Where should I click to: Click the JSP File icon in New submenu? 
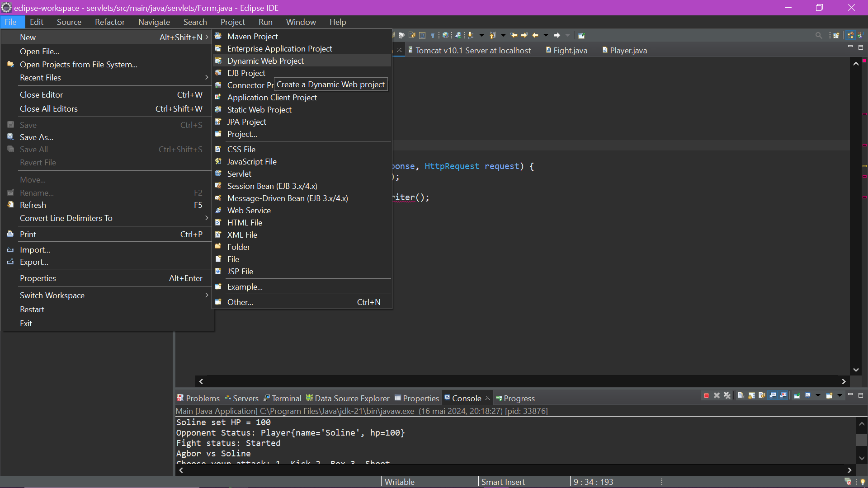[218, 271]
